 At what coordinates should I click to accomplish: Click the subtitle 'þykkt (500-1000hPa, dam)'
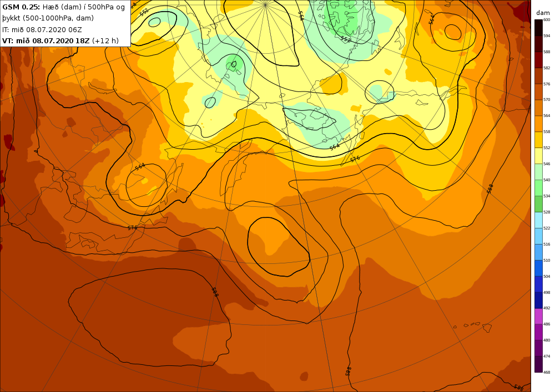48,18
